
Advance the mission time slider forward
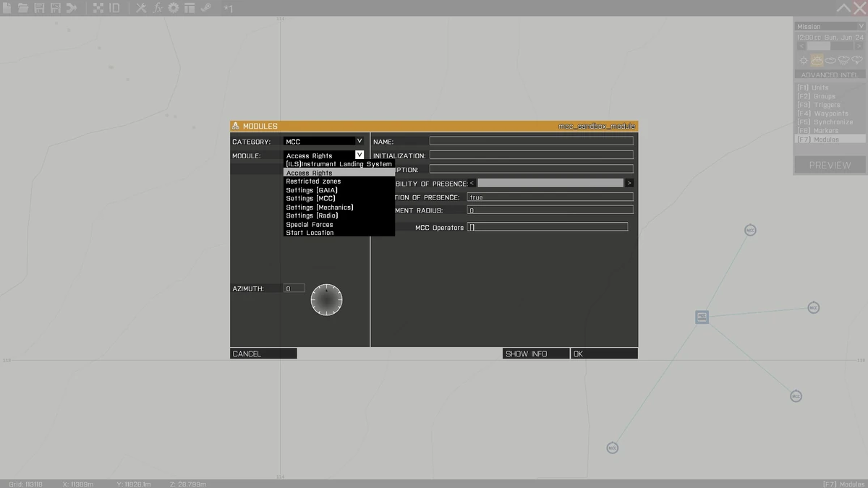point(859,46)
